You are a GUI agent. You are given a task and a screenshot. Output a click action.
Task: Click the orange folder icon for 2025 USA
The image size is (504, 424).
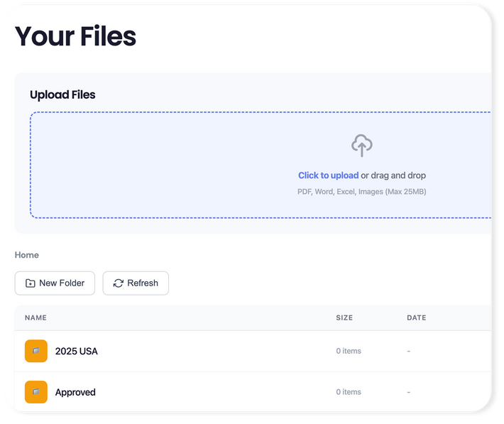36,351
